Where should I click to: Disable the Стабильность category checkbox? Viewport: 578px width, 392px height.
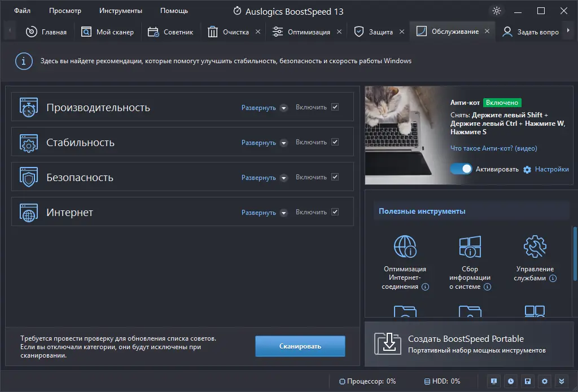pyautogui.click(x=336, y=142)
